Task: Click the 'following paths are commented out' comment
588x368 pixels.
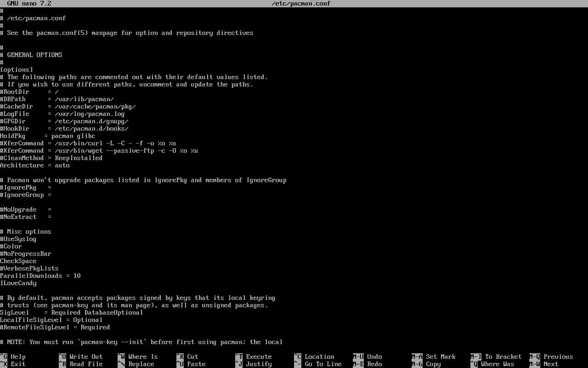Action: [x=134, y=77]
